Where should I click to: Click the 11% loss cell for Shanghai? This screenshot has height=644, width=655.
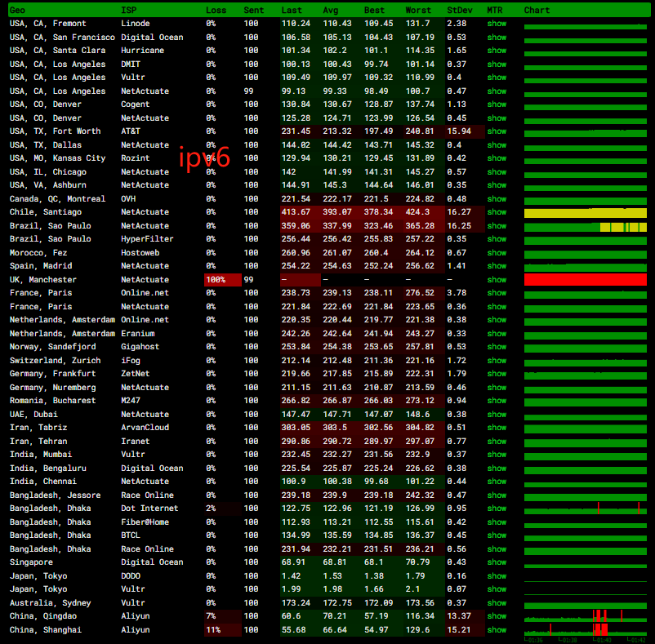(x=223, y=630)
